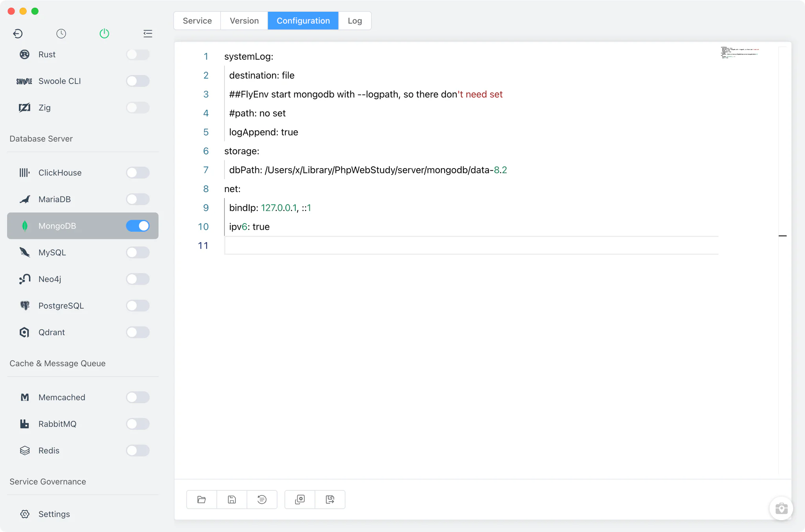Click the Memcached M icon
805x532 pixels.
pos(24,397)
